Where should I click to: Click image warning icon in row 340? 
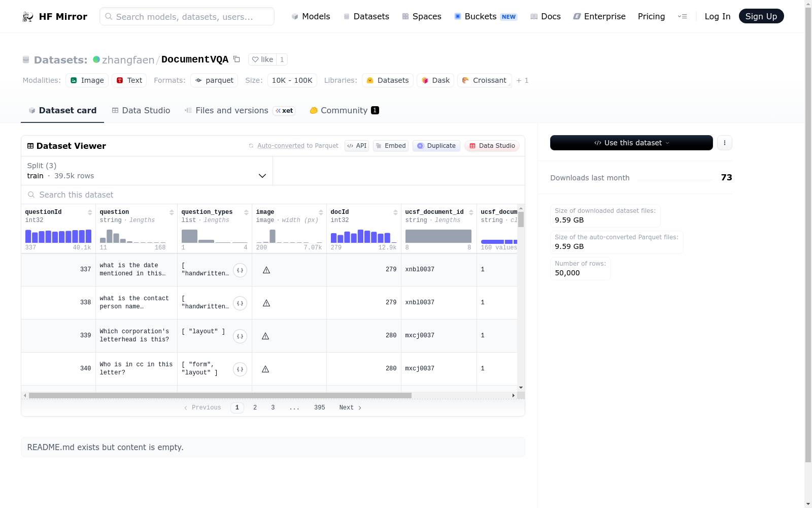coord(265,369)
